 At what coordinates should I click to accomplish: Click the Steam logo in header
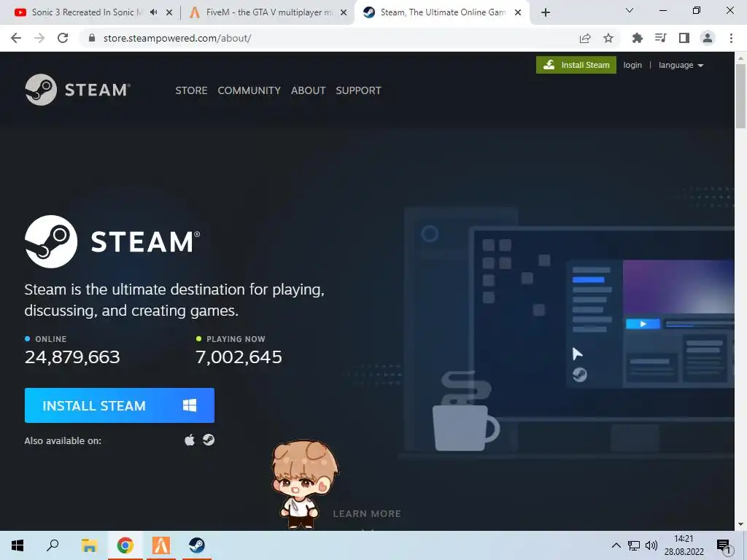tap(77, 90)
